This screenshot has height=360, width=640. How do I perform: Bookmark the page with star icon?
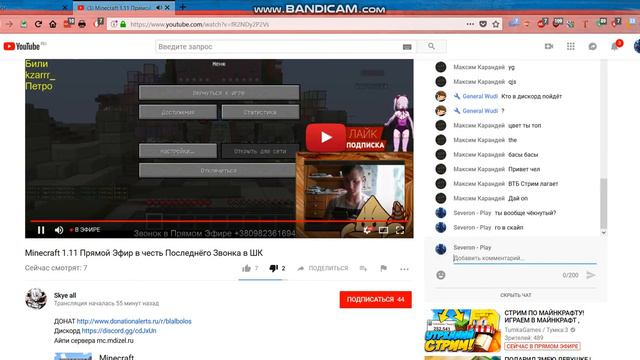pos(496,24)
